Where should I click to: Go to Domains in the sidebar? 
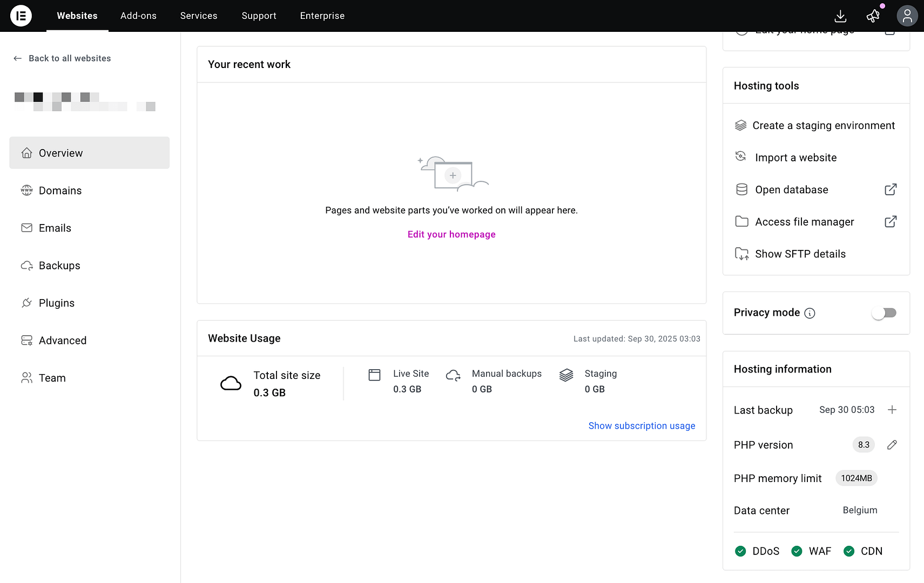pyautogui.click(x=60, y=191)
